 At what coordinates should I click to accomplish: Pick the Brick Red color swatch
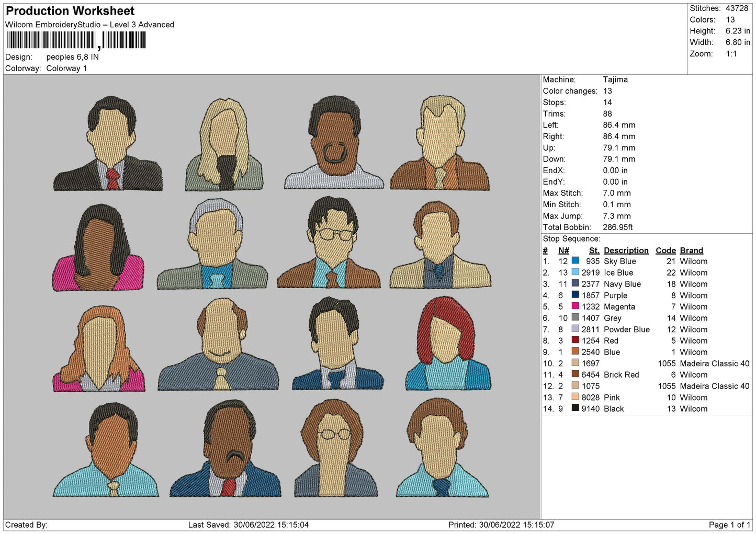(575, 374)
